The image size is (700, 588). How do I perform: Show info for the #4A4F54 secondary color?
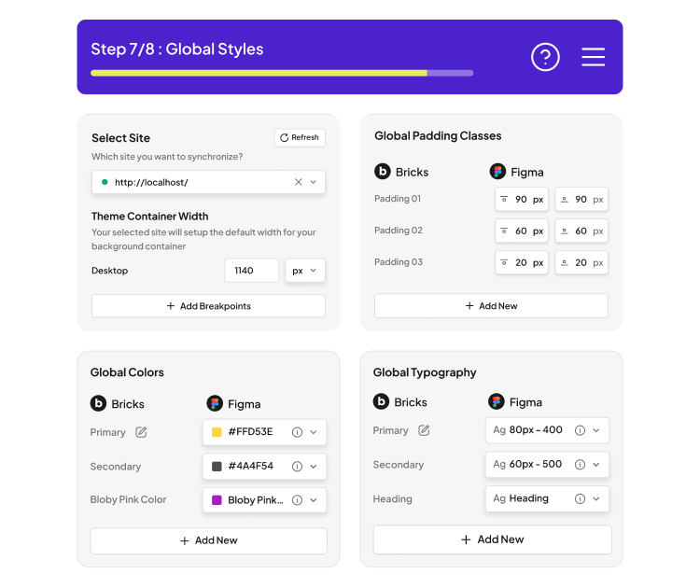coord(297,466)
